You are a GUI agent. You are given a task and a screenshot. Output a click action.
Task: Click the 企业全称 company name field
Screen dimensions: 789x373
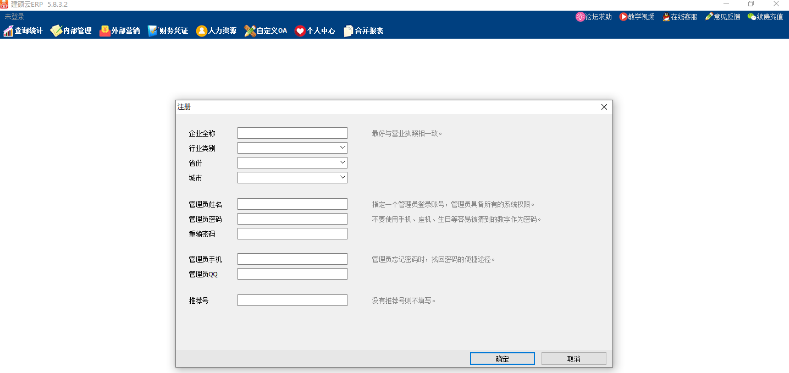click(x=292, y=133)
